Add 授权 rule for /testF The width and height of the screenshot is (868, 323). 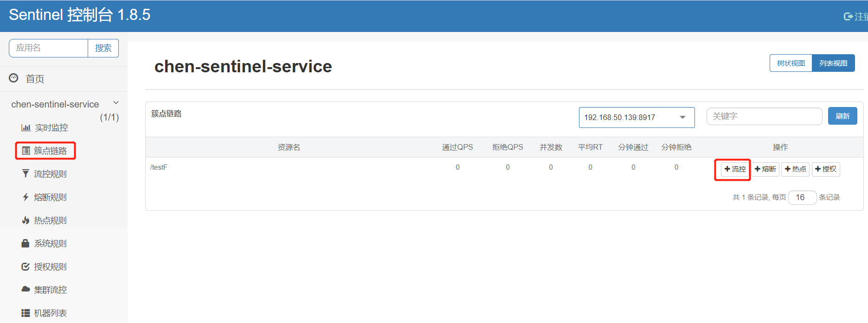pos(826,169)
